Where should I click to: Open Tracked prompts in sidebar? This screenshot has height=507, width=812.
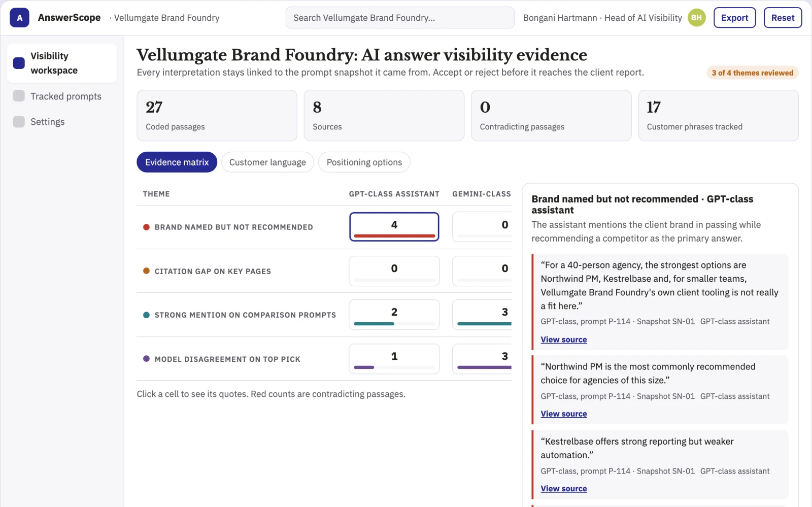tap(62, 96)
